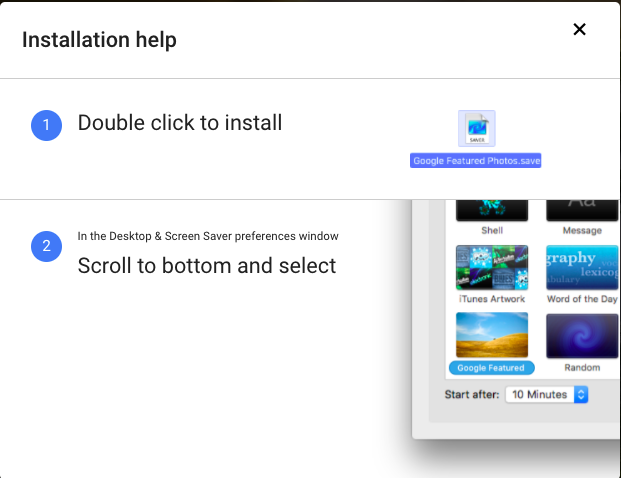
Task: Choose the Random swirl screen saver thumbnail
Action: 582,334
